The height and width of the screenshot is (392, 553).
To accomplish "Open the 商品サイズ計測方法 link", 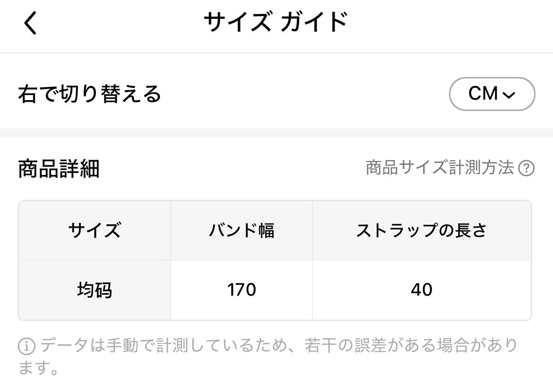I will point(440,168).
